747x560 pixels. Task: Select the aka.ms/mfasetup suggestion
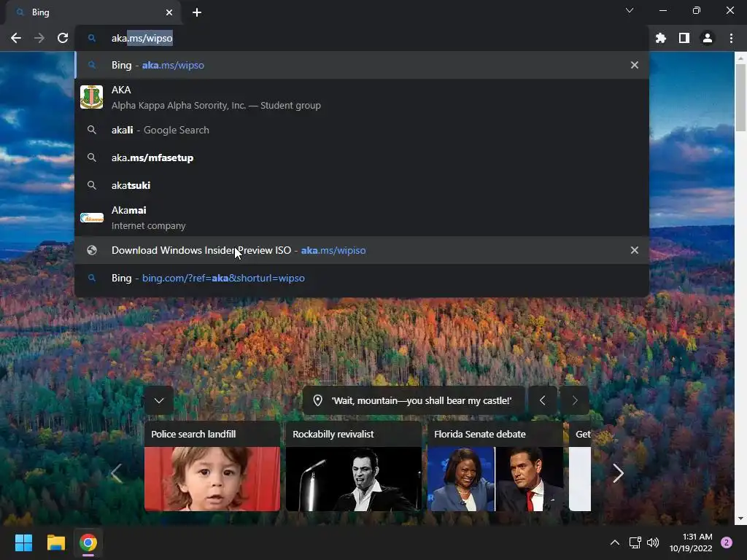point(362,157)
